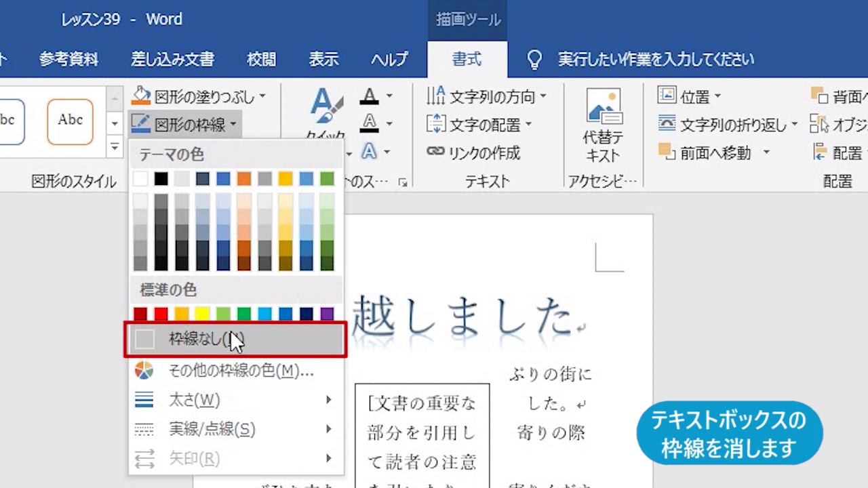Select No Outline (枠線なし)
This screenshot has height=488, width=868.
[235, 339]
